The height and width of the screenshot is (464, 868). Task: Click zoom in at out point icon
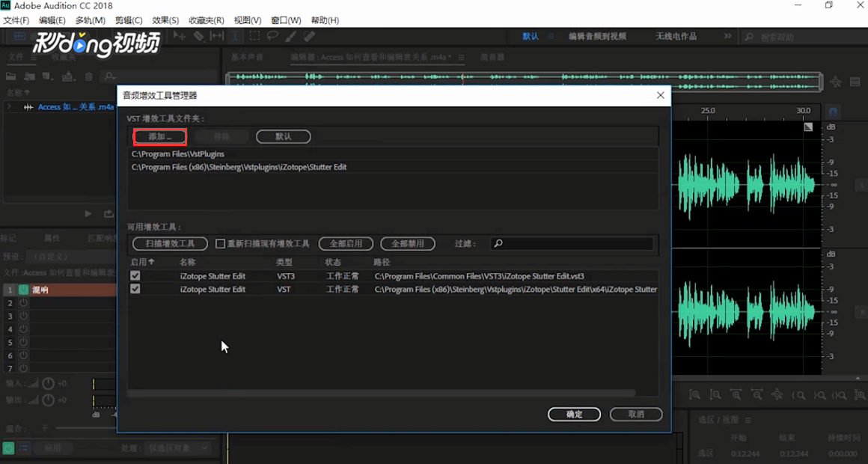pos(819,395)
